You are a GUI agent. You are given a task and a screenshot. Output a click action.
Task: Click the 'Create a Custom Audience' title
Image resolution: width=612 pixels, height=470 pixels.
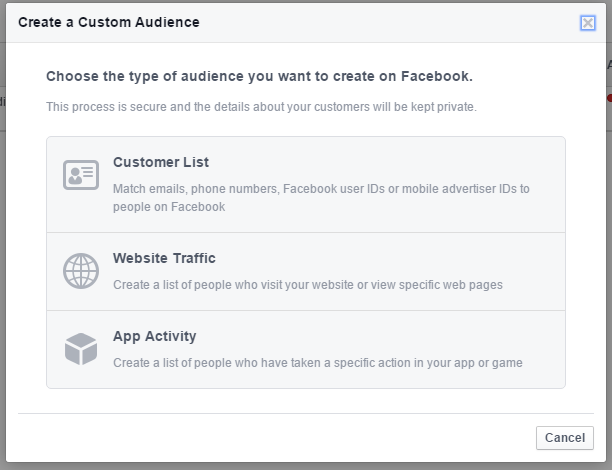pos(109,22)
